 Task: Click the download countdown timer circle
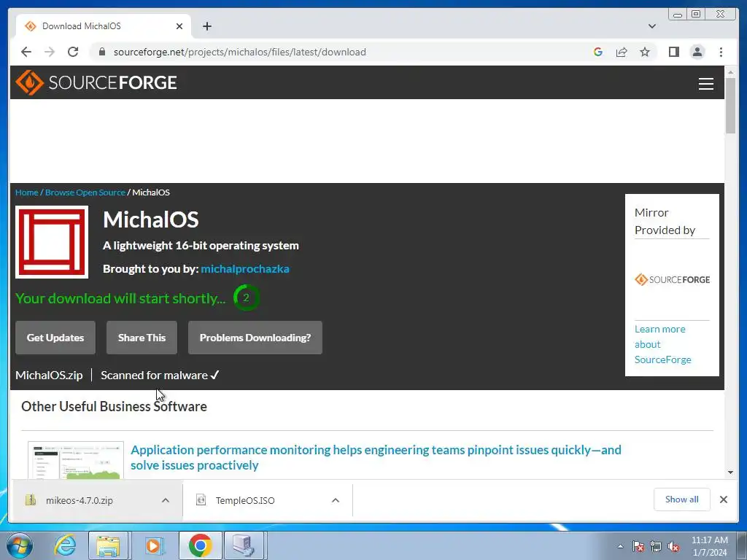pos(246,297)
